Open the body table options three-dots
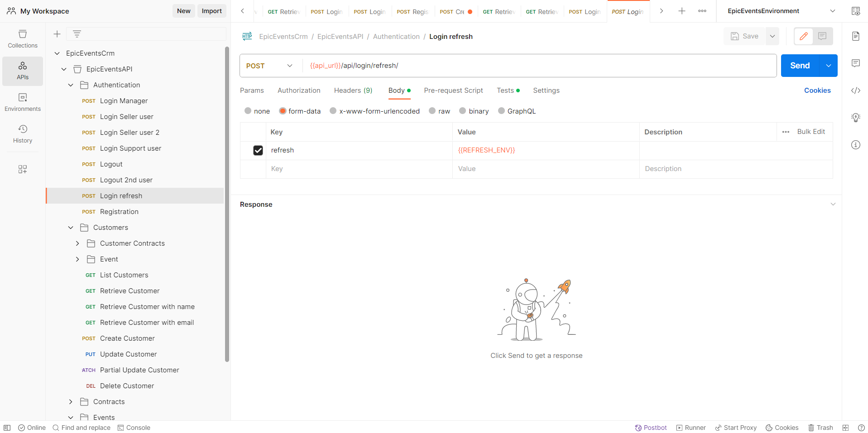This screenshot has width=868, height=433. pyautogui.click(x=786, y=132)
